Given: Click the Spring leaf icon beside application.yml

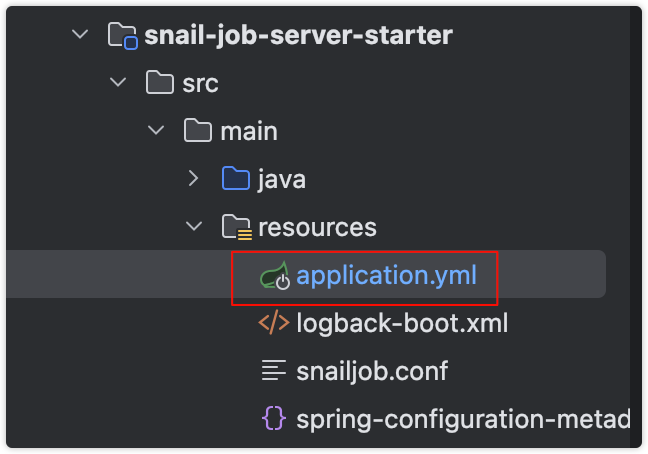Looking at the screenshot, I should pos(274,276).
